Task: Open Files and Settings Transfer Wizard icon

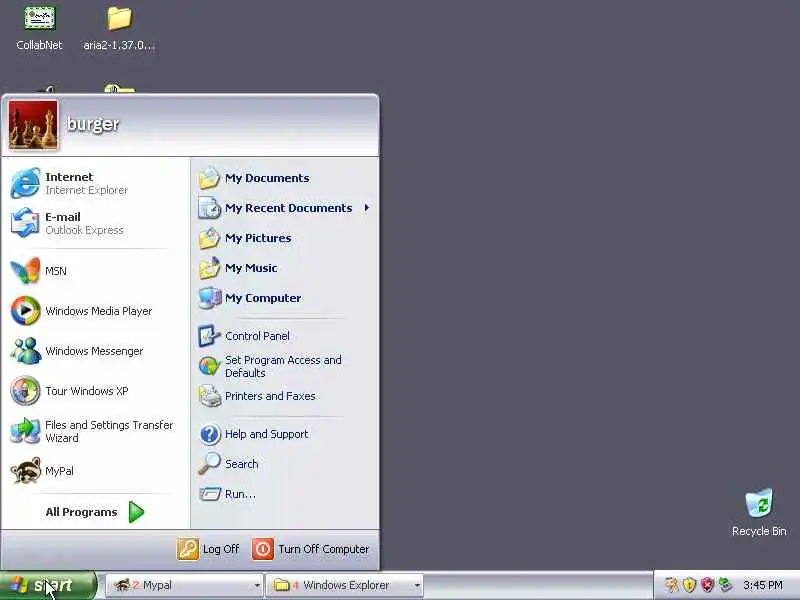Action: point(25,431)
